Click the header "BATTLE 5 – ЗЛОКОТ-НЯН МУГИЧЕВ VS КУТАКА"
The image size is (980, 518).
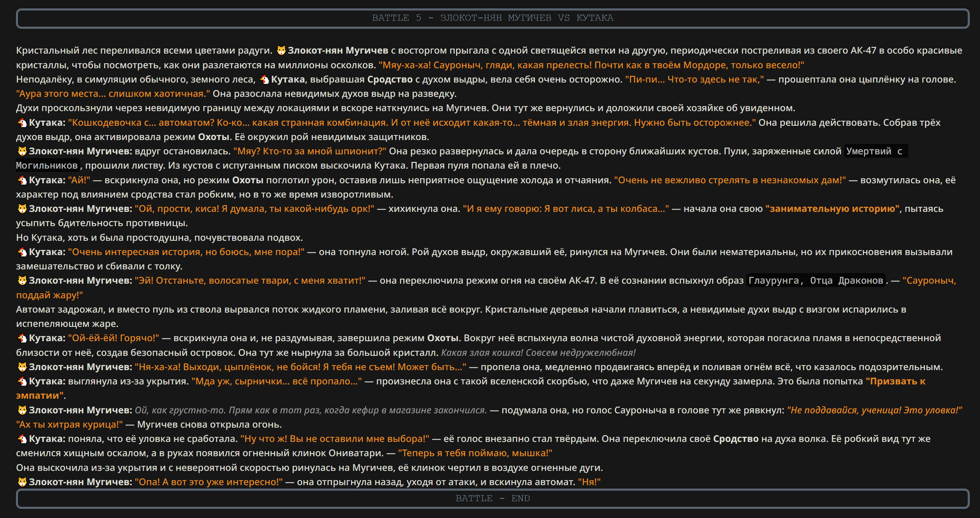(492, 18)
